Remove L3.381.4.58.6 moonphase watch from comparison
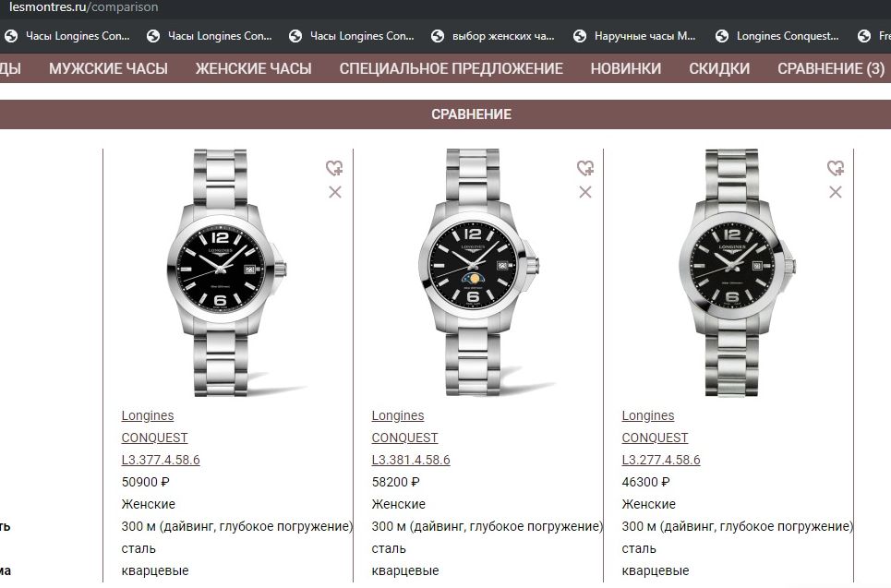 [x=585, y=192]
